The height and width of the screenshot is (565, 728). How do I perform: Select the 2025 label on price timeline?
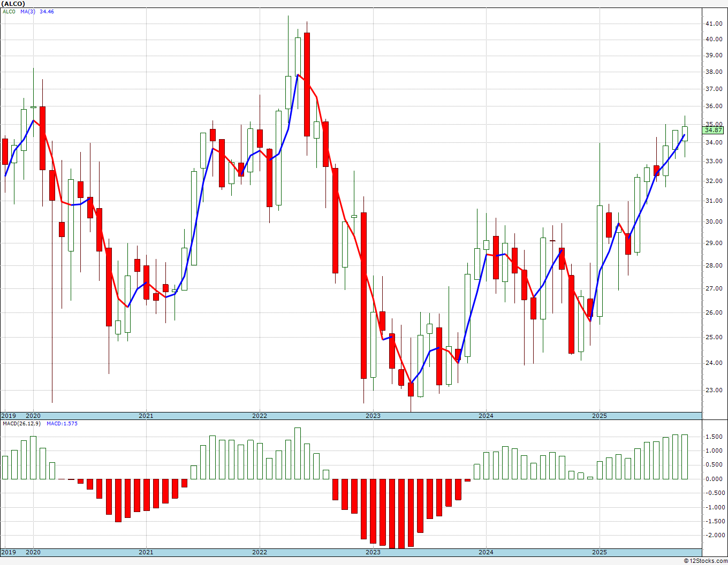point(599,416)
